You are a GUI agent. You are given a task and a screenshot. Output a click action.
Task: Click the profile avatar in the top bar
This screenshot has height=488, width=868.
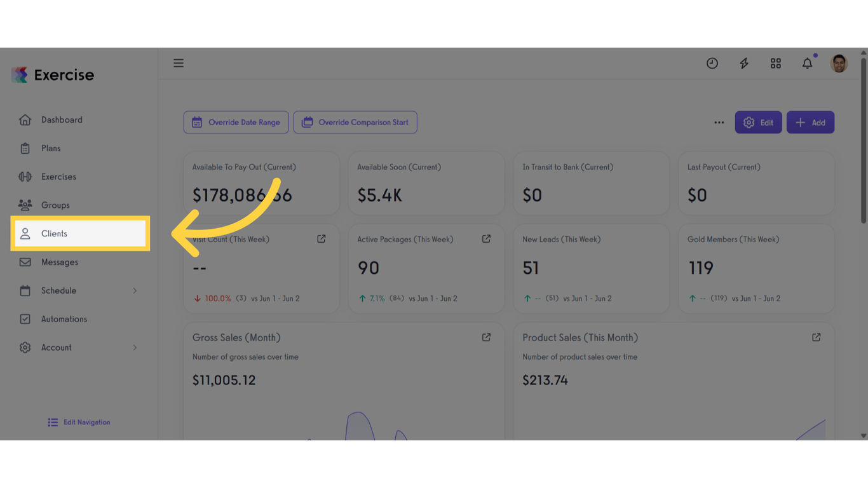839,63
